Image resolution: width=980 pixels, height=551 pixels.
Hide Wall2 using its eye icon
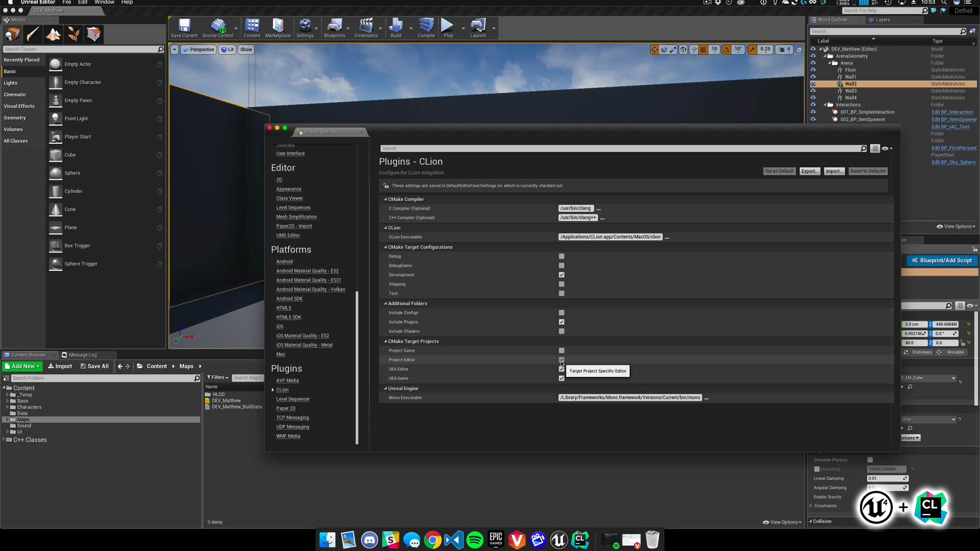[813, 84]
